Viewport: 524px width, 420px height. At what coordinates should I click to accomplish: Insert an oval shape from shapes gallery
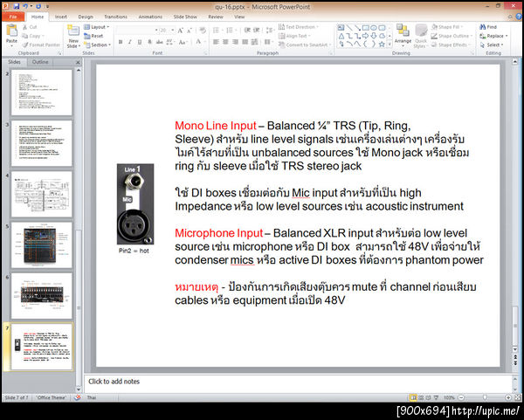tap(374, 28)
